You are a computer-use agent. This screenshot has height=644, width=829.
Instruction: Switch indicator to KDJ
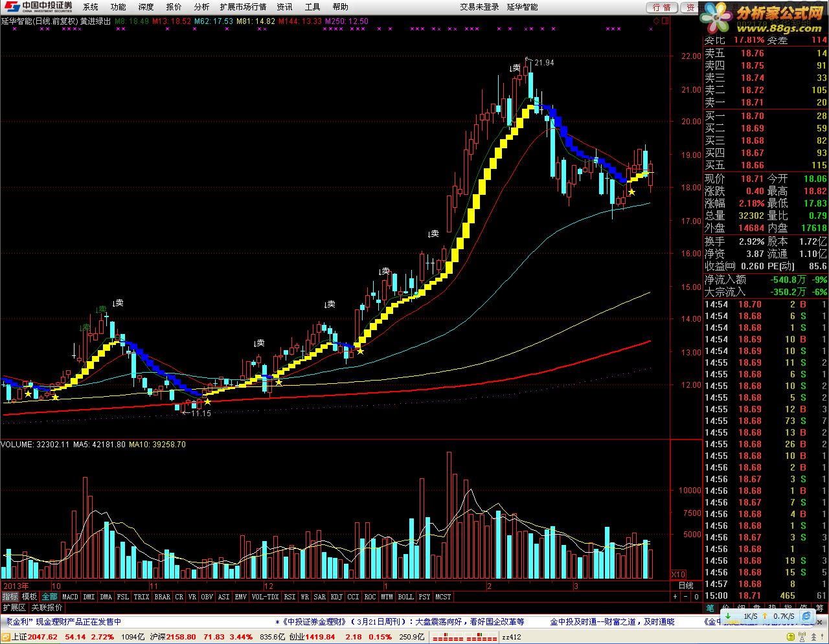336,597
